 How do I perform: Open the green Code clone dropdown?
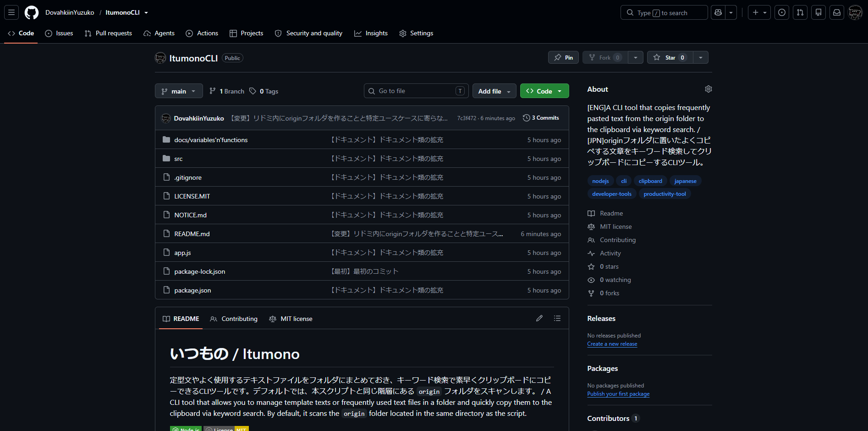544,91
